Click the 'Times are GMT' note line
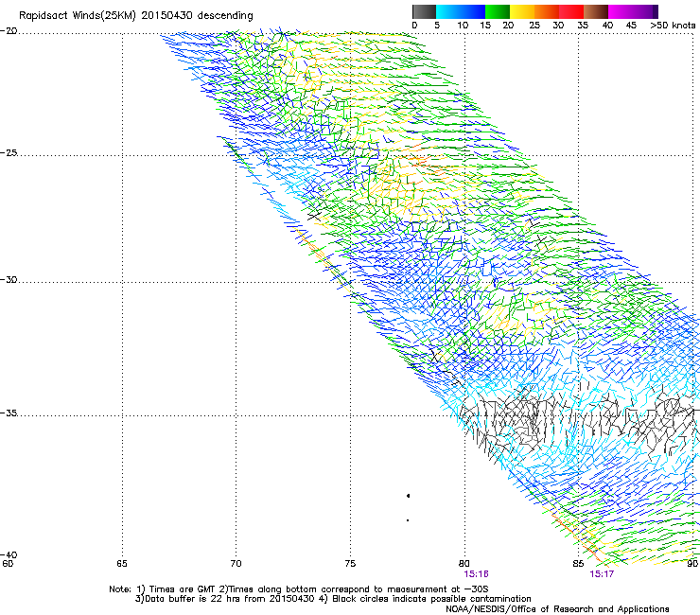Screen dimensions: 700x615 pos(299,589)
